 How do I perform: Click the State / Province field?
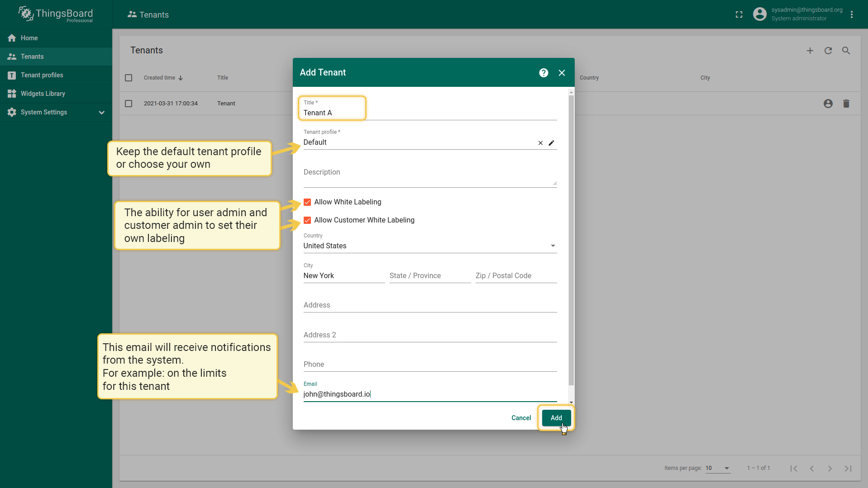[430, 276]
